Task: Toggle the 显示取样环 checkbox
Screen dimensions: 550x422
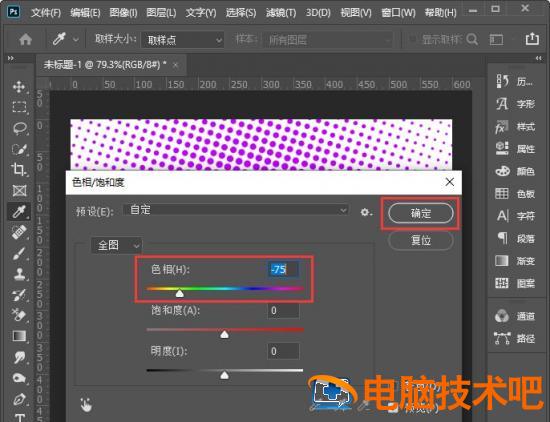Action: coord(413,39)
